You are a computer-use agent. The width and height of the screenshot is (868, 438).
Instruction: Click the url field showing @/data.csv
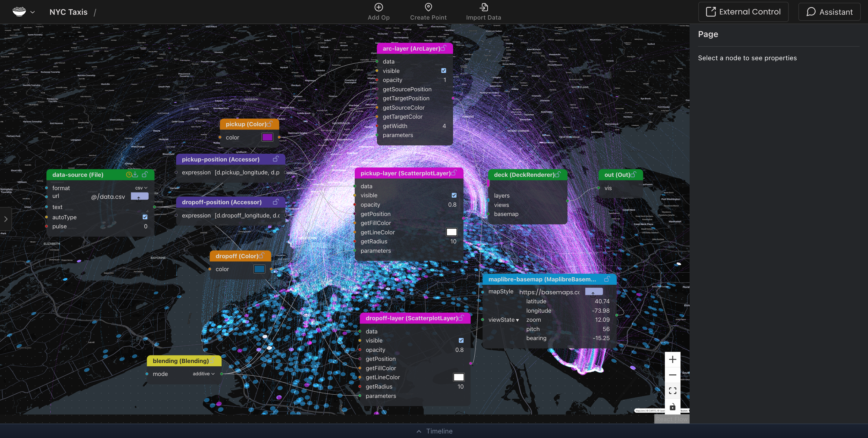[x=108, y=197]
